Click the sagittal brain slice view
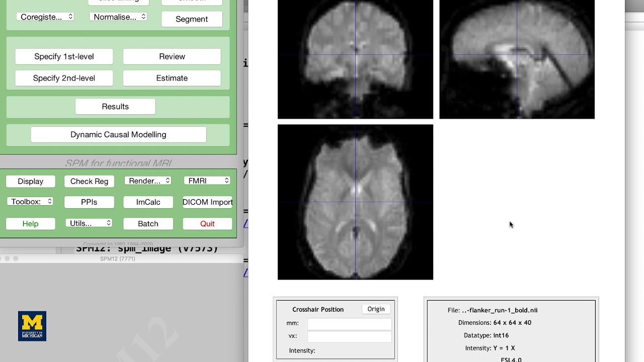This screenshot has height=362, width=644. tap(517, 59)
